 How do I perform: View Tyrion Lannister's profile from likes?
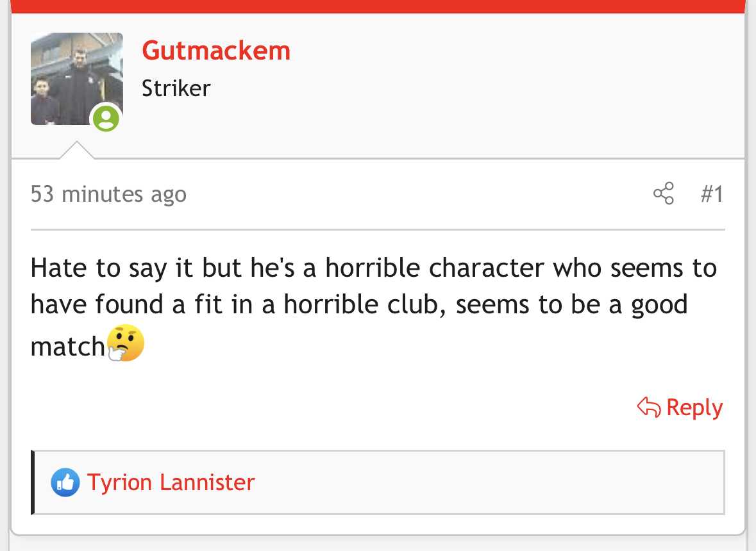click(171, 482)
